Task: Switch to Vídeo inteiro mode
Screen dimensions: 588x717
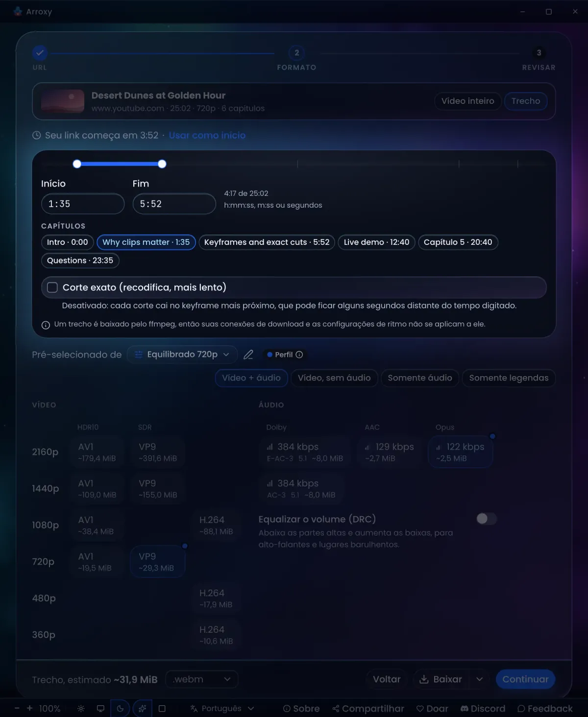Action: click(x=468, y=101)
